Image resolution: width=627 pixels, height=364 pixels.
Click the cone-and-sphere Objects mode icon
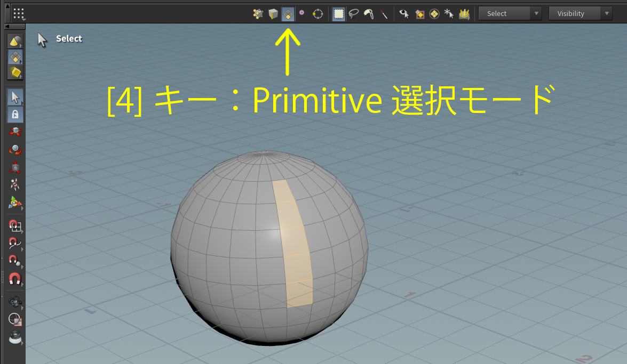click(15, 41)
